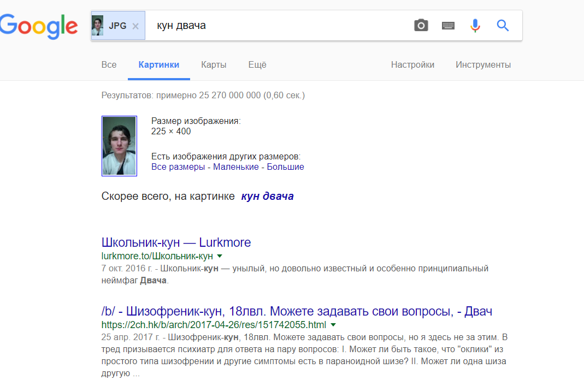Image resolution: width=584 pixels, height=392 pixels.
Task: Click the 'кун двача' best guess link
Action: (268, 196)
